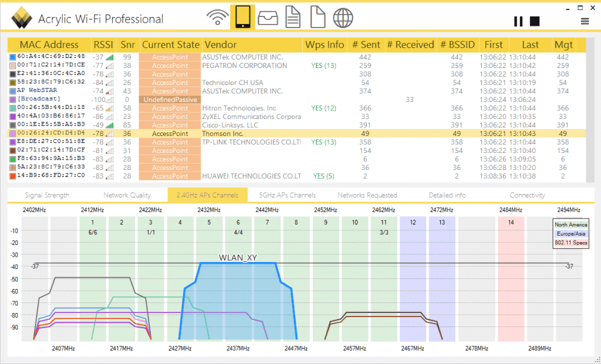The height and width of the screenshot is (364, 601).
Task: Open the Connectivity tab
Action: click(527, 195)
